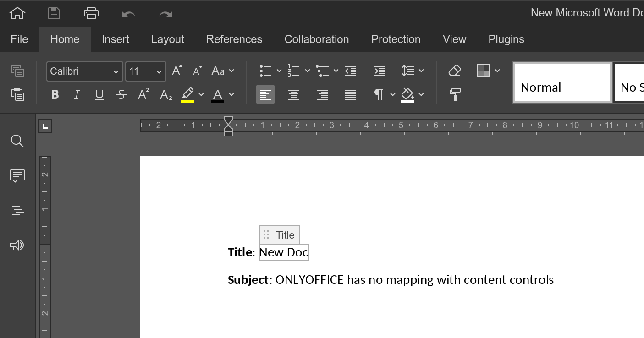Switch to the Layout tab

[x=168, y=39]
